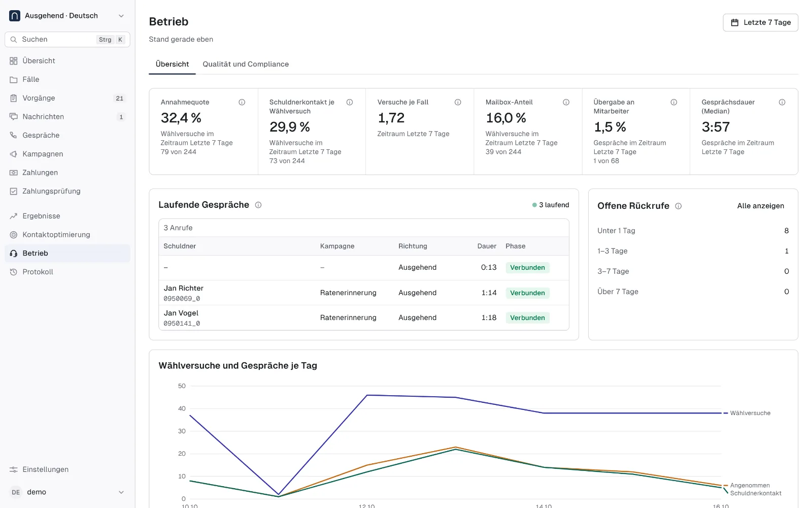Image resolution: width=812 pixels, height=508 pixels.
Task: Open the Letzte 7 Tage date range picker
Action: (760, 22)
